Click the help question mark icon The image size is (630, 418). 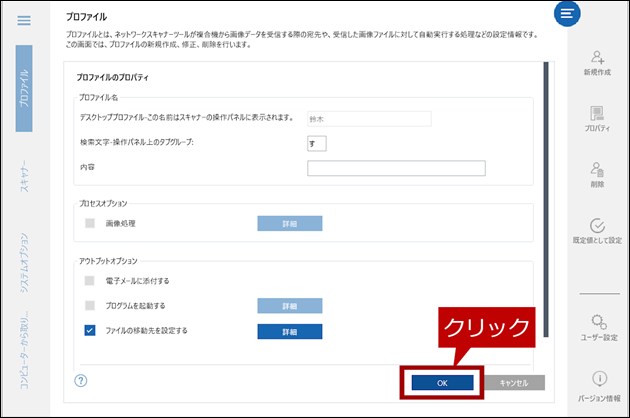pos(81,381)
